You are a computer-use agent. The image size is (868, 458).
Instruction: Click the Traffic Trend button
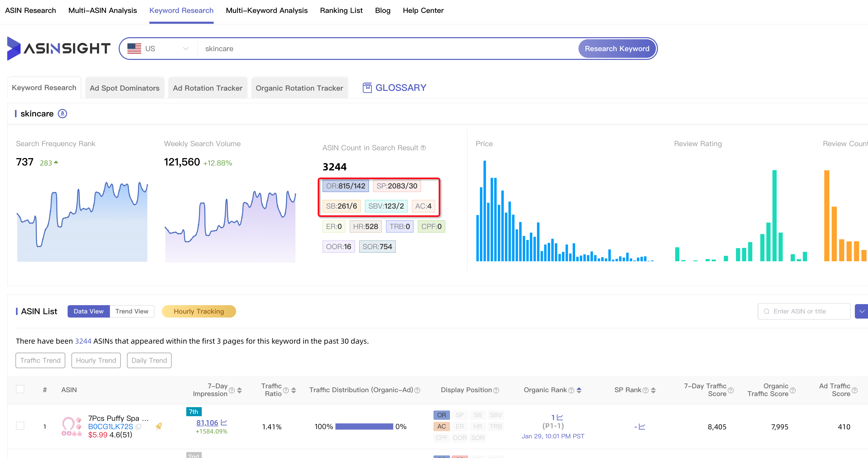40,360
